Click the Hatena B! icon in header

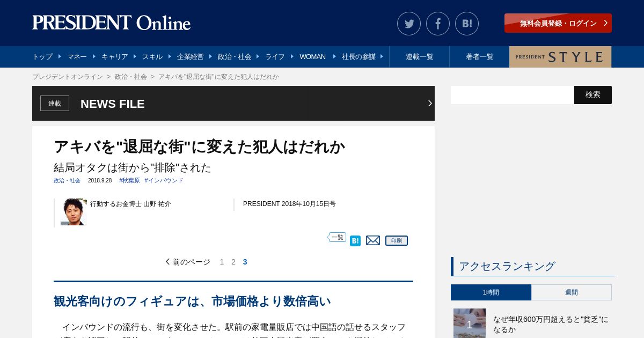pos(467,24)
